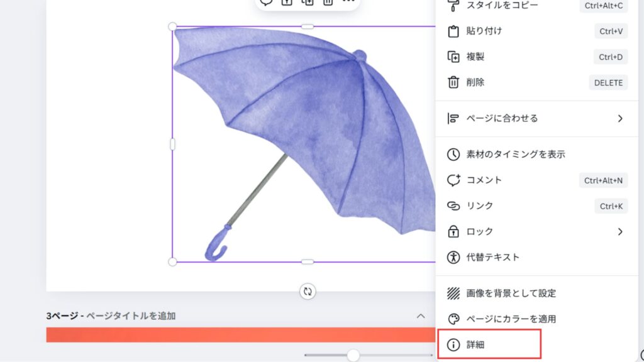Viewport: 644px width, 362px height.
Task: Choose 画像を背景として設定 menu entry
Action: 536,293
